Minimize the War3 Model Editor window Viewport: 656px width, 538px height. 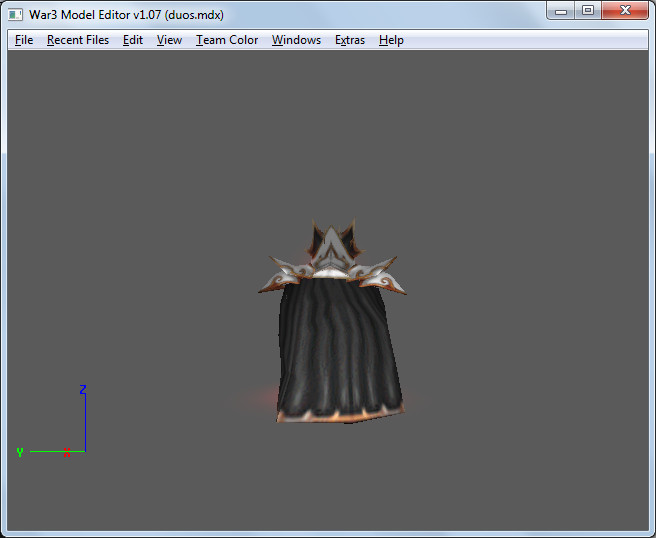(561, 11)
